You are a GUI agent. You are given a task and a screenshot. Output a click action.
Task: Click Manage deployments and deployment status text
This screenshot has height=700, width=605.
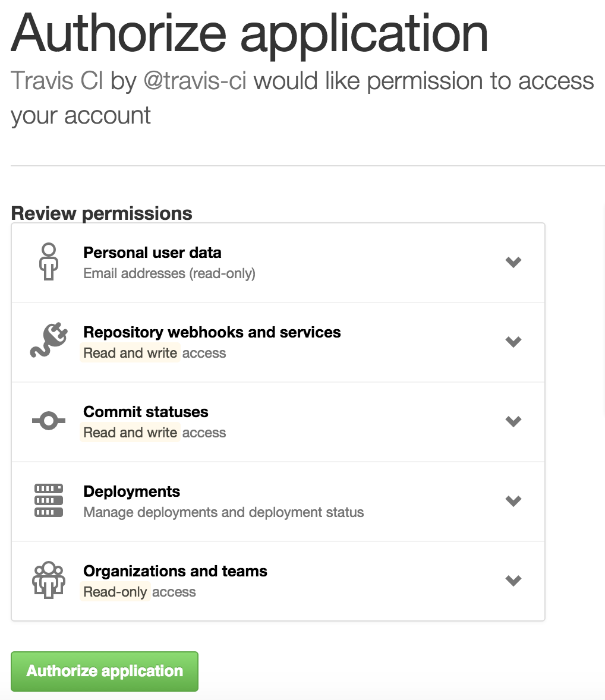[x=223, y=512]
